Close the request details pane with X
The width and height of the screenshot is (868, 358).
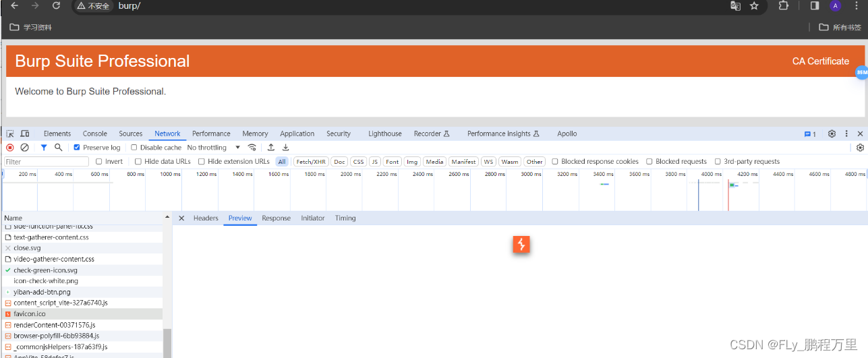[x=181, y=218]
